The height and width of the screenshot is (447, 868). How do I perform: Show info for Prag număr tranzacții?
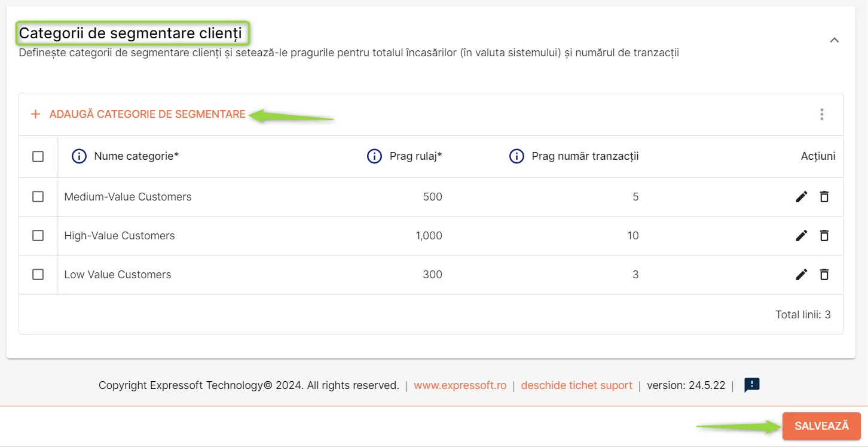[x=516, y=156]
